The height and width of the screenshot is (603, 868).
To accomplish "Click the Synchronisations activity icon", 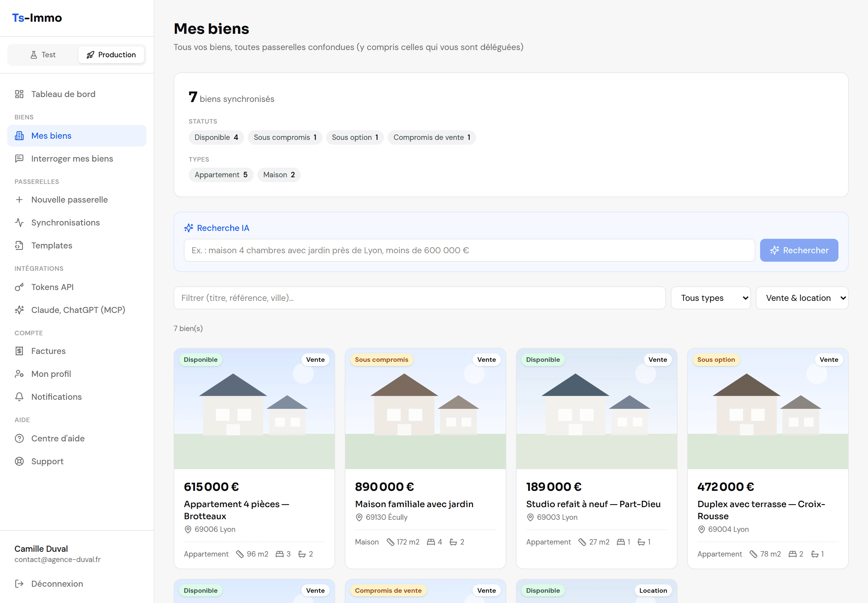I will point(19,223).
